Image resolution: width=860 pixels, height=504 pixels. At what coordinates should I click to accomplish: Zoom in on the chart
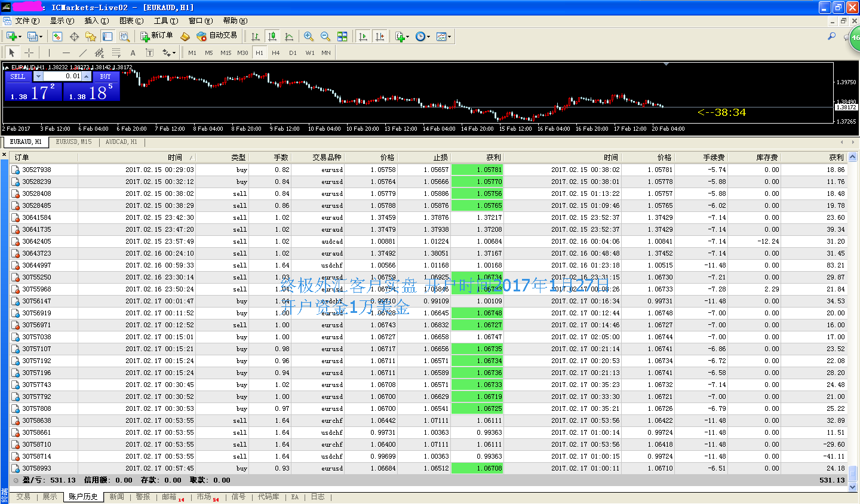pos(309,36)
